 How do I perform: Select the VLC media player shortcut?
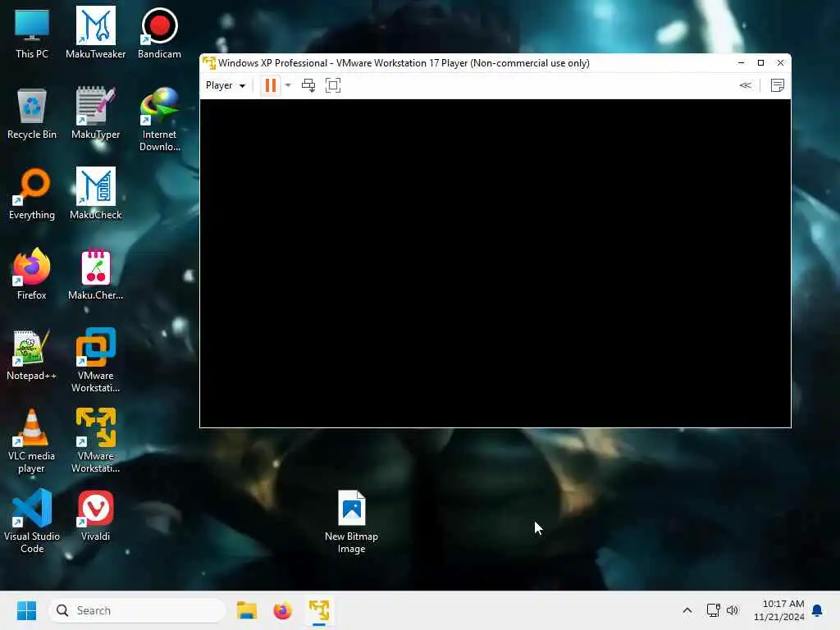point(32,441)
